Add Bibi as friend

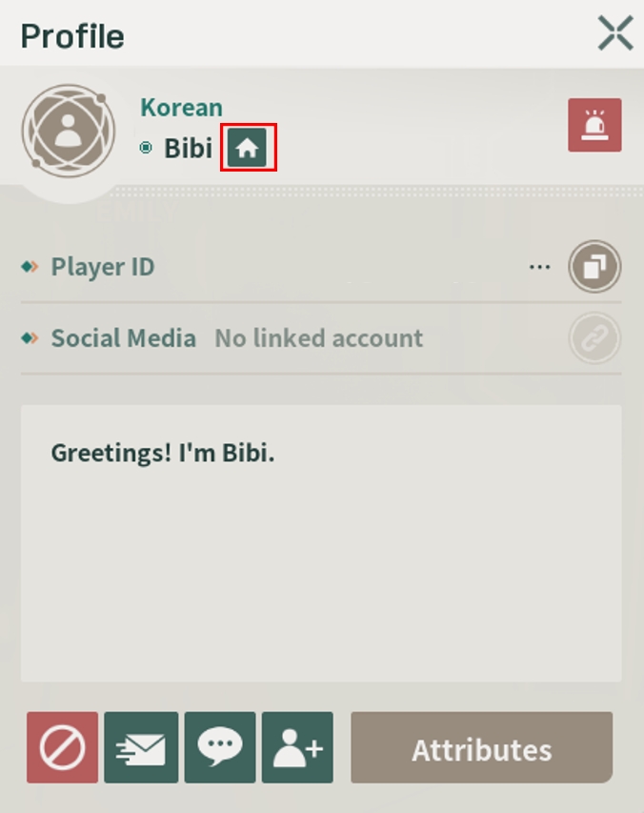(297, 747)
